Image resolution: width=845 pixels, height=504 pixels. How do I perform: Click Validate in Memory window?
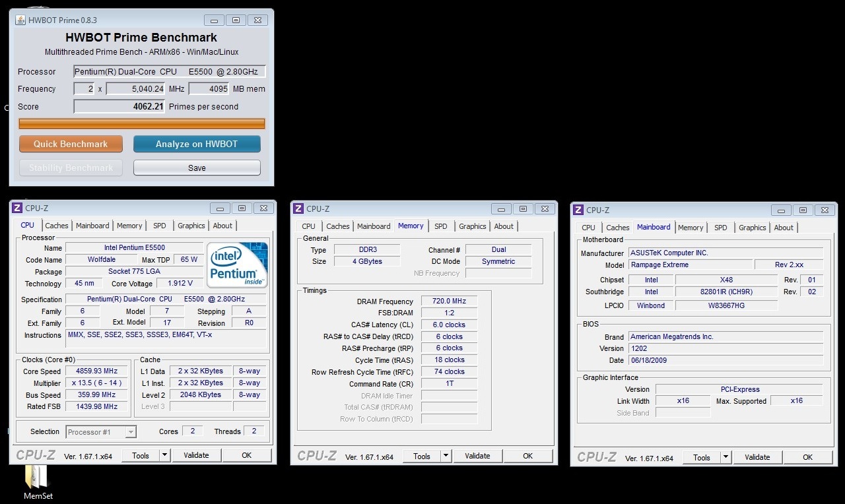tap(477, 456)
